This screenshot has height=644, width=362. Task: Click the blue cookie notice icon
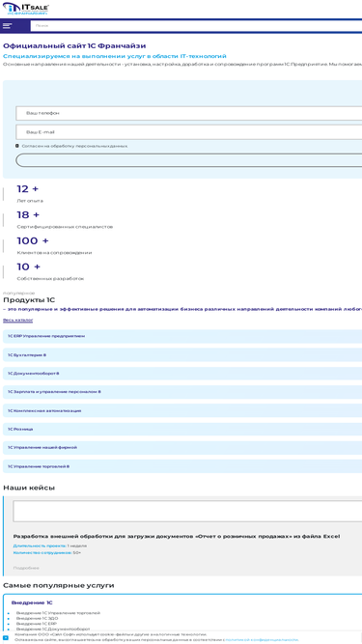click(x=6, y=638)
